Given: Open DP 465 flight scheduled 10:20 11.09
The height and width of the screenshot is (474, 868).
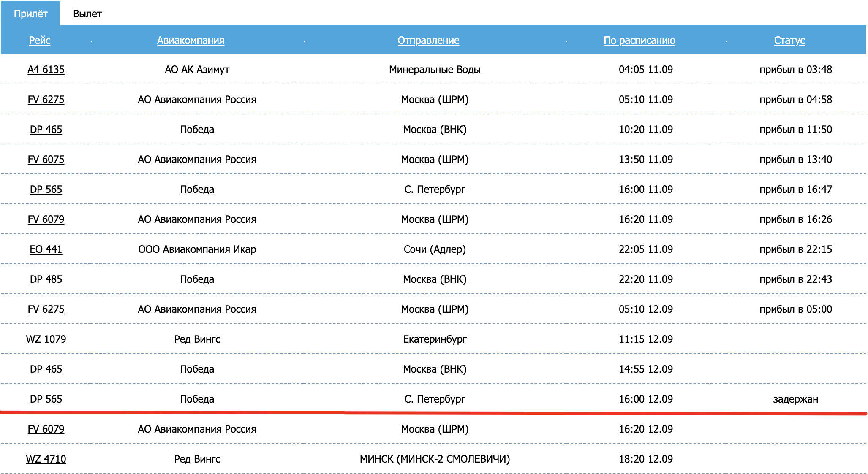Looking at the screenshot, I should click(46, 130).
